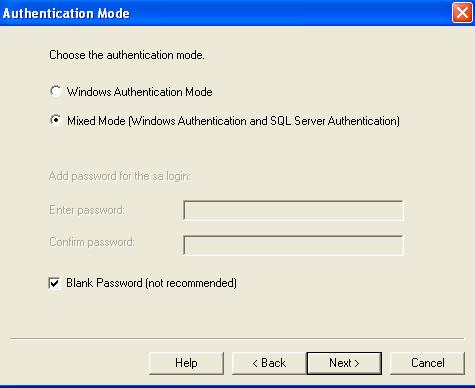Close the Authentication Mode dialog

click(x=462, y=13)
